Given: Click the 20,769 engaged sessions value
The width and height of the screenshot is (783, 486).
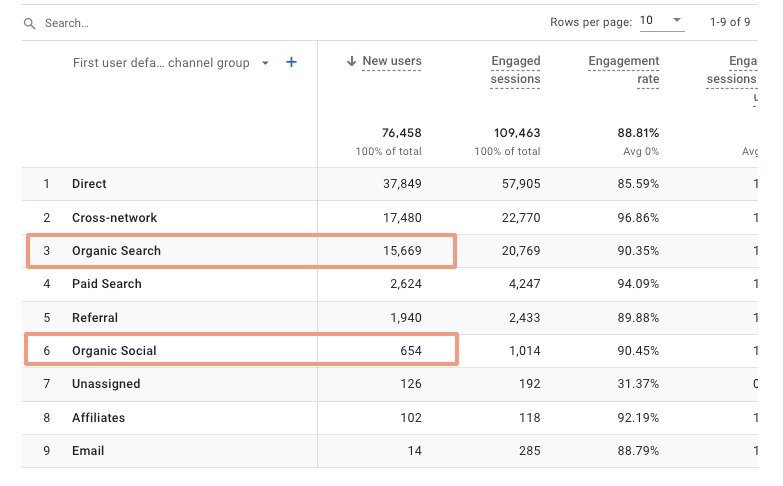Looking at the screenshot, I should 521,251.
